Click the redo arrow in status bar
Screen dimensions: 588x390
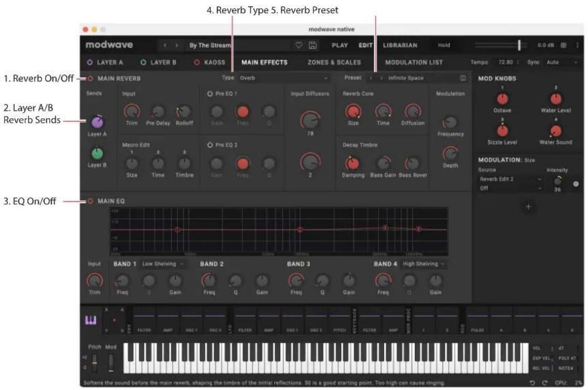pos(544,382)
